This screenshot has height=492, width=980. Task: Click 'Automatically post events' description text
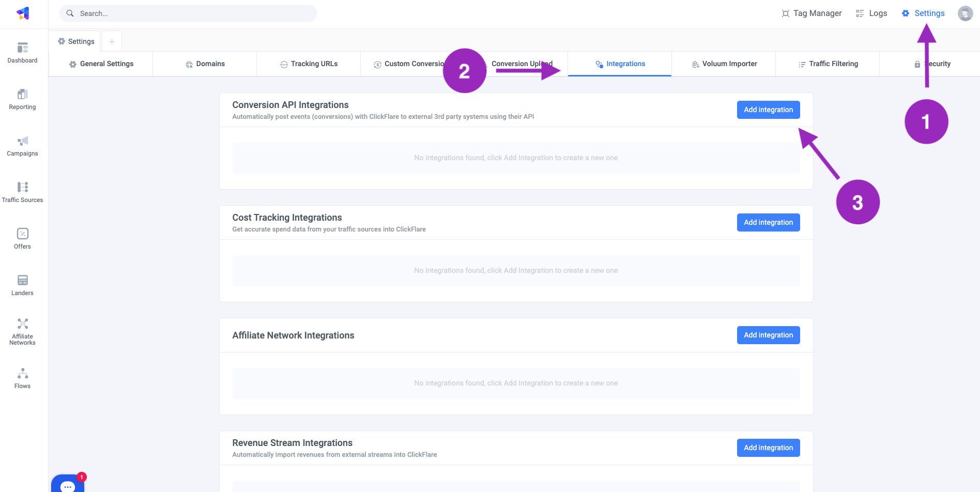[383, 117]
